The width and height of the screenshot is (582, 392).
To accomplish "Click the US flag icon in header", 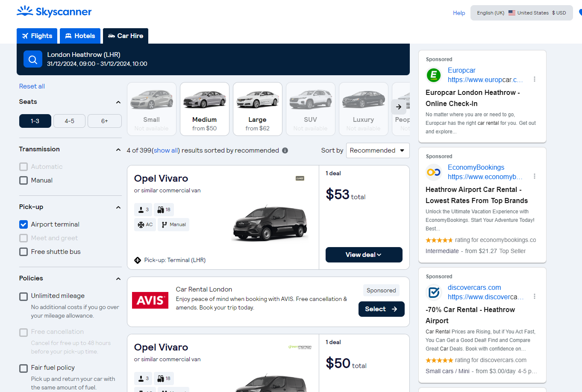I will tap(511, 13).
